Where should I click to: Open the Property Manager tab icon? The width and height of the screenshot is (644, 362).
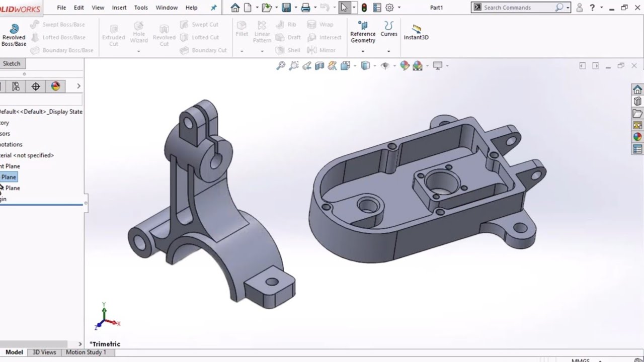pyautogui.click(x=2, y=86)
